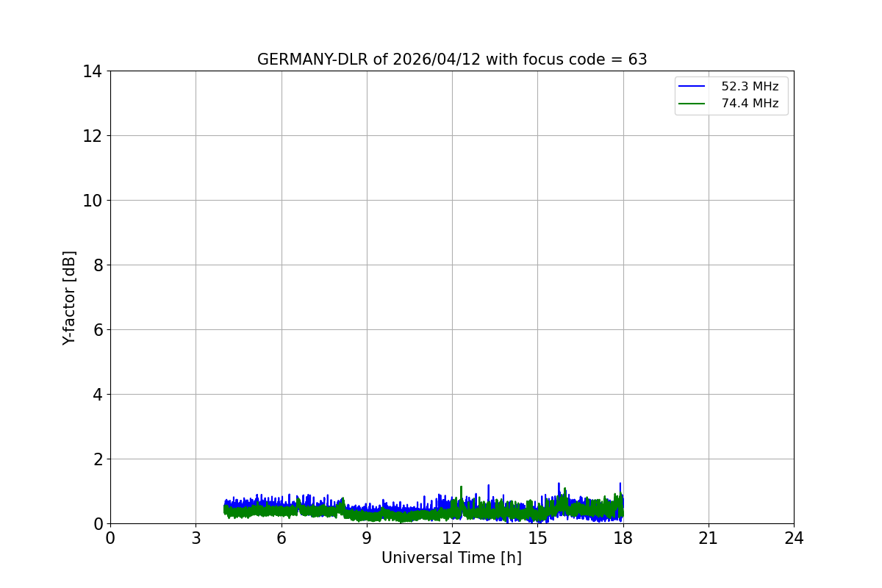Click y-axis tick label 2
The height and width of the screenshot is (588, 882).
point(97,459)
